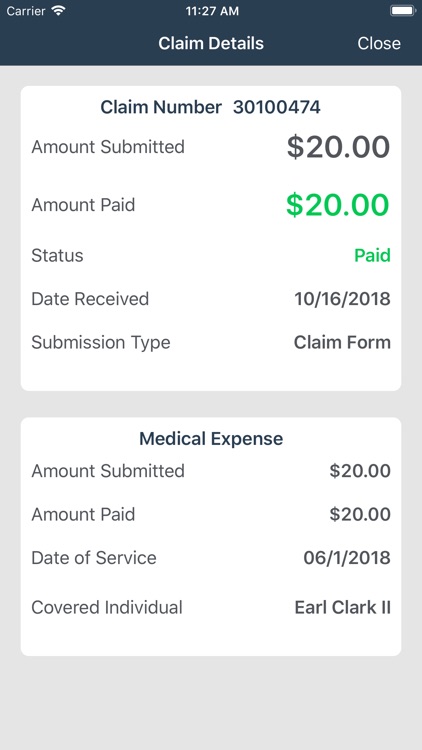Tap the Medical Expense Amount Paid $20.00 value
This screenshot has height=750, width=422.
point(360,515)
